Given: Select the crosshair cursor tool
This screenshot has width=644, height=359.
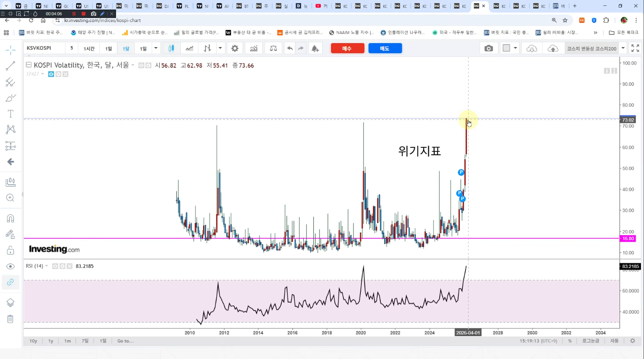Looking at the screenshot, I should click(x=11, y=50).
